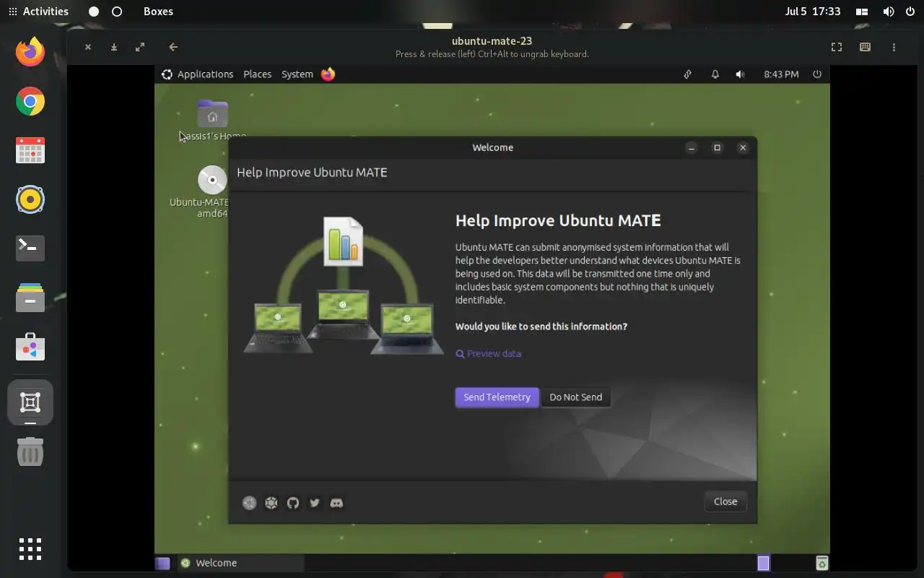Click the bar chart telemetry illustration
The height and width of the screenshot is (578, 924).
pyautogui.click(x=344, y=241)
